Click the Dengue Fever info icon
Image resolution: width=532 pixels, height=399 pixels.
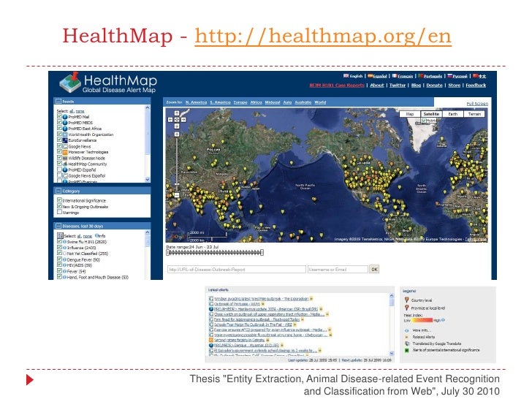coord(64,259)
